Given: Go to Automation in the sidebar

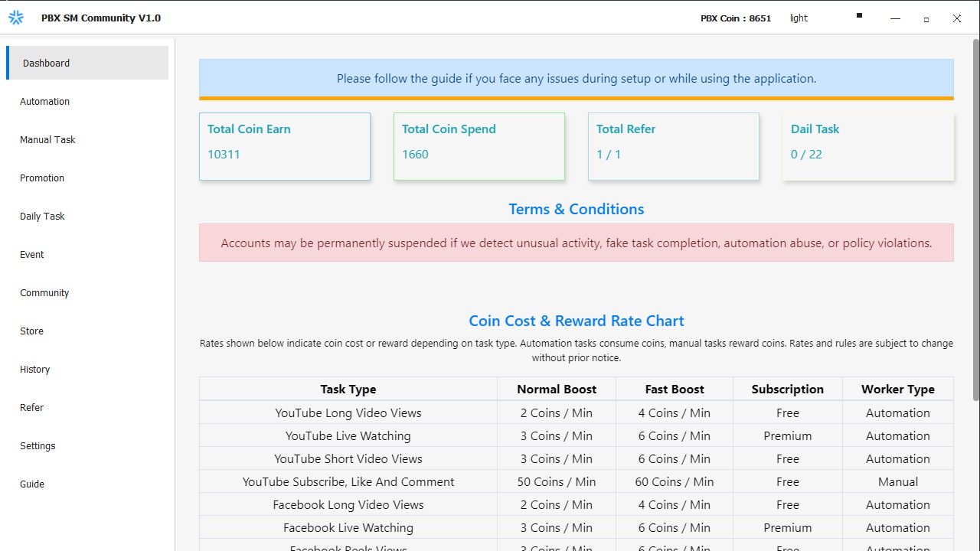Looking at the screenshot, I should (45, 101).
